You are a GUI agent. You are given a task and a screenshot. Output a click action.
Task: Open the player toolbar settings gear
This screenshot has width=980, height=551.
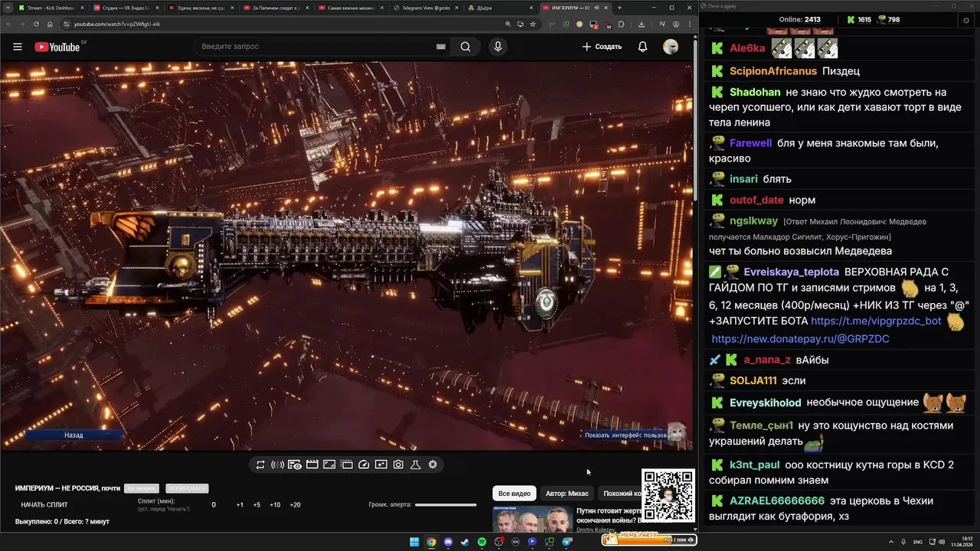[x=433, y=465]
